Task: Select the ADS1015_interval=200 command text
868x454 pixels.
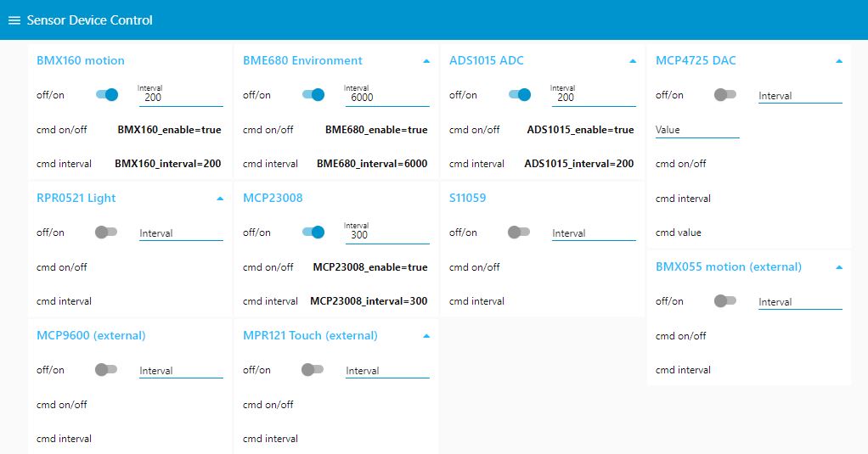Action: click(x=579, y=164)
